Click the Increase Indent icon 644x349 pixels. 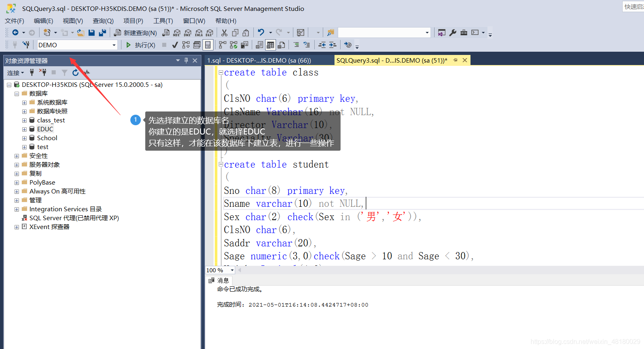[x=332, y=45]
